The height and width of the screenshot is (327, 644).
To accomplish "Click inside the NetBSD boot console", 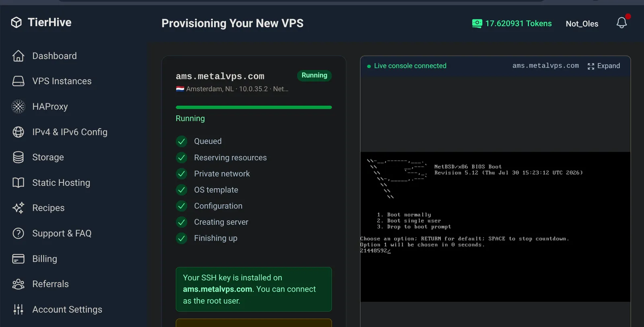I will pyautogui.click(x=495, y=227).
